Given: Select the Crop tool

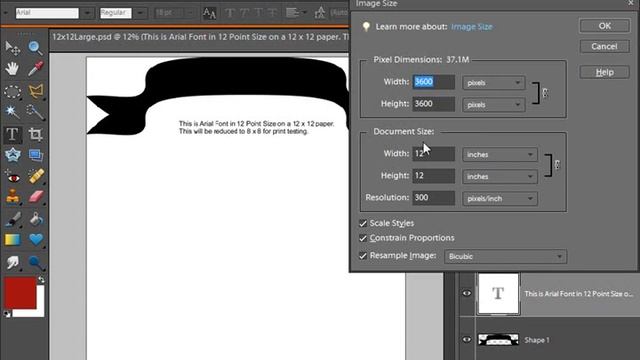Looking at the screenshot, I should (36, 134).
